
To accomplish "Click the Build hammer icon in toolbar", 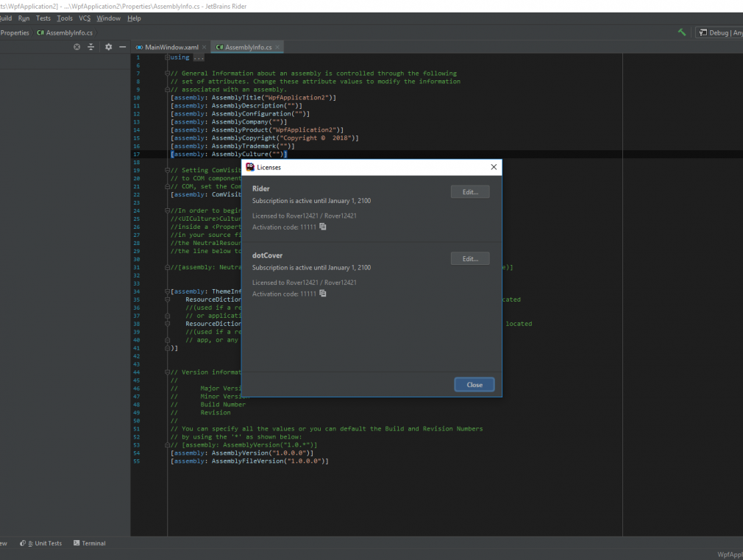I will (x=681, y=32).
